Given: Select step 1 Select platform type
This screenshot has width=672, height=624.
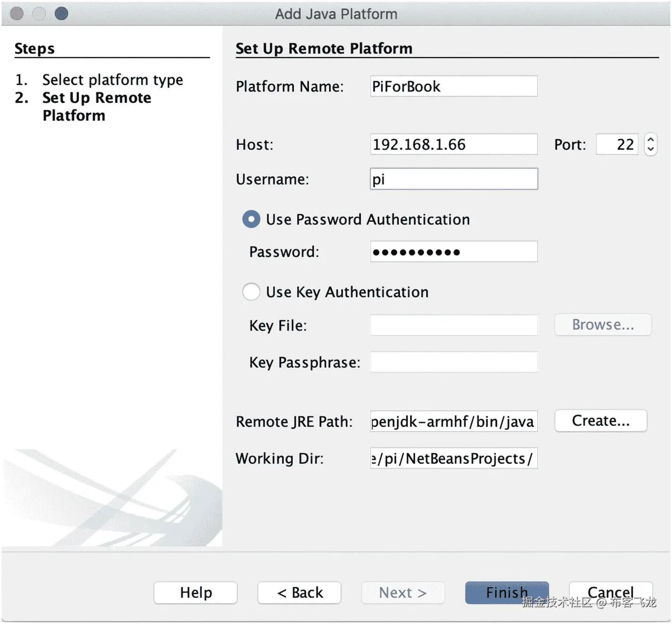Looking at the screenshot, I should [112, 80].
